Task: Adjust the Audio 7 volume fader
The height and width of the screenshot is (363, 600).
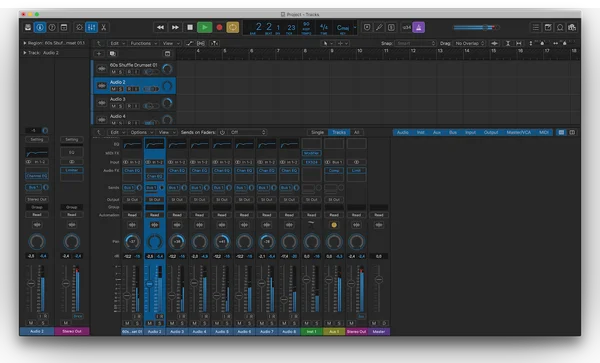Action: pyautogui.click(x=261, y=283)
